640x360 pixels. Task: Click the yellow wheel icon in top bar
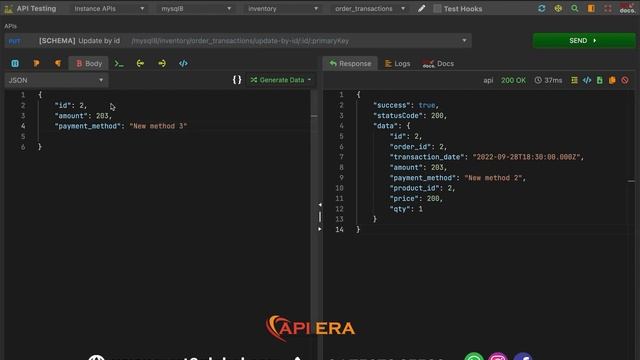pos(558,9)
